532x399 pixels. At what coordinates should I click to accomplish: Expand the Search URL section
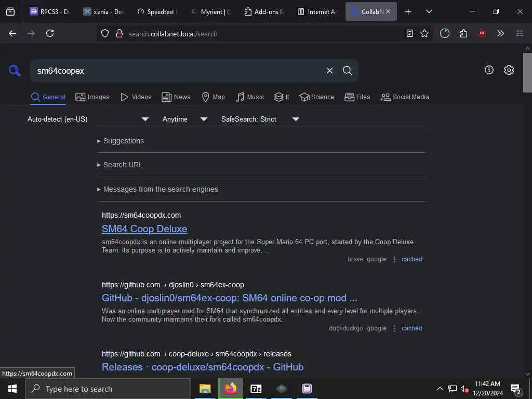tap(120, 165)
